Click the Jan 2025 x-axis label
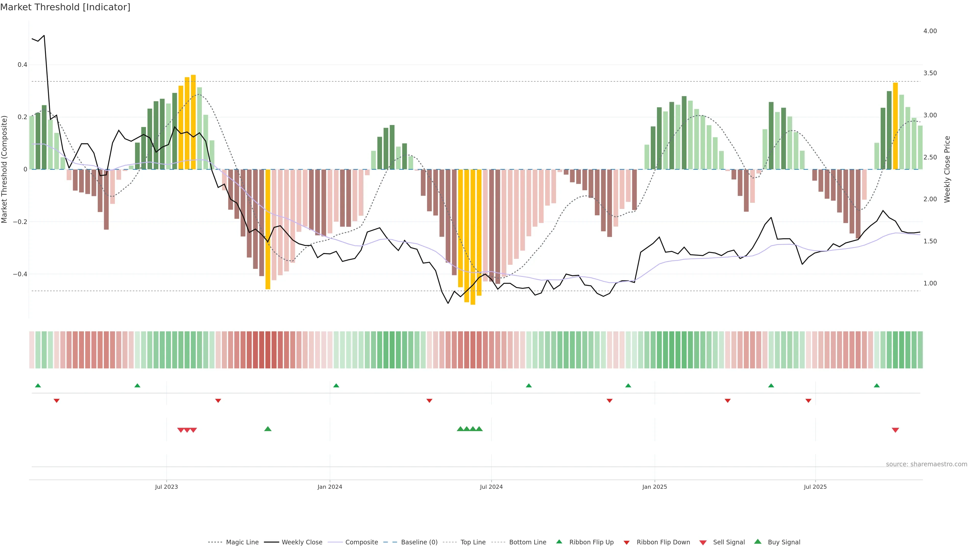 point(654,487)
